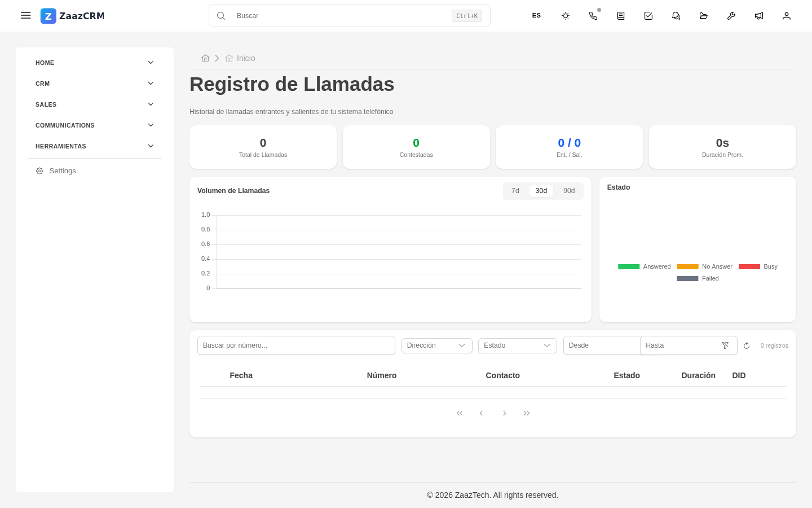Go to the next page
This screenshot has width=812, height=508.
(504, 413)
